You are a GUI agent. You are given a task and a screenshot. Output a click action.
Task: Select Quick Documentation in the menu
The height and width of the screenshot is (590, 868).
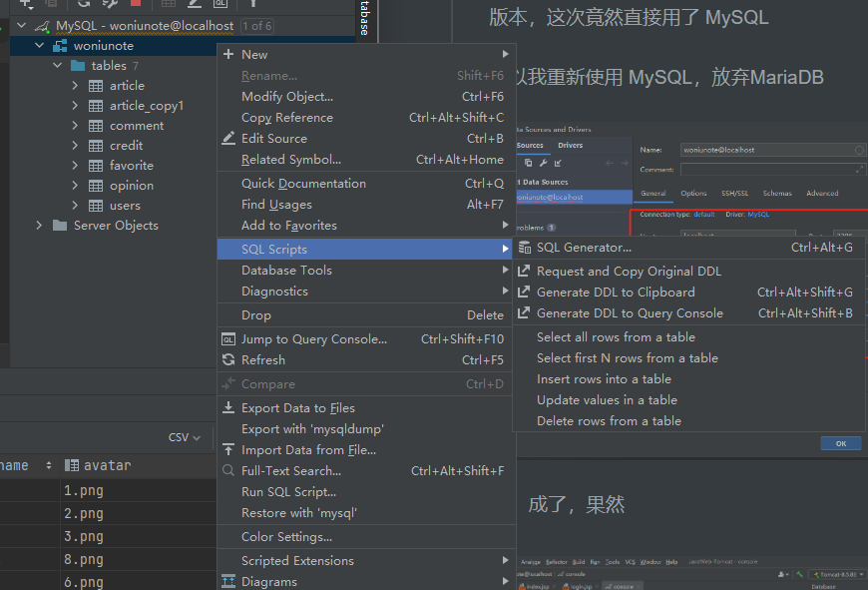[x=365, y=184]
